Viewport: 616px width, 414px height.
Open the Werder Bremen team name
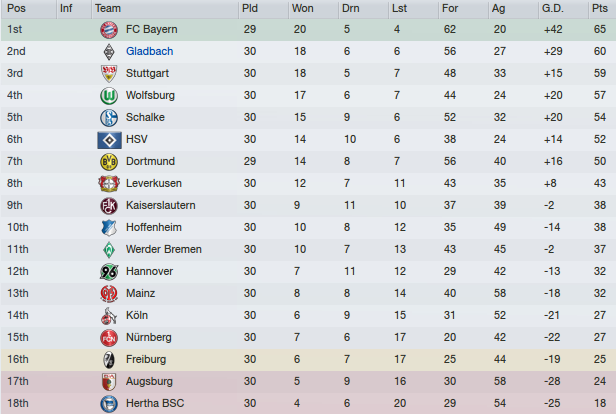click(163, 249)
